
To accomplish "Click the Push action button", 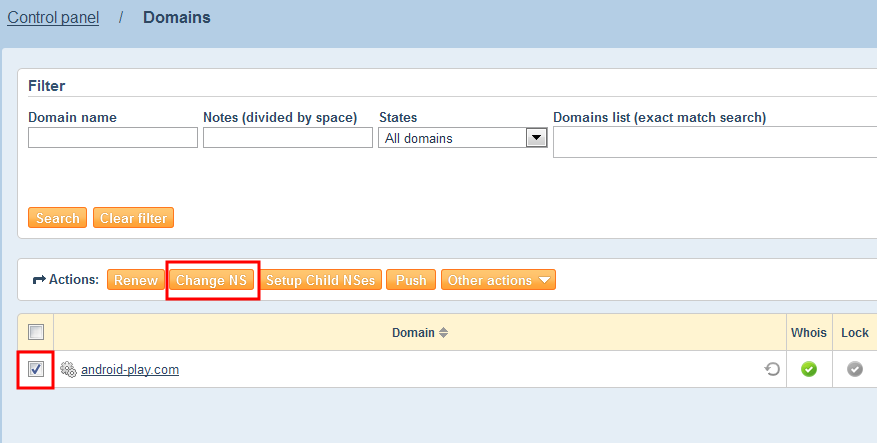I will point(411,281).
